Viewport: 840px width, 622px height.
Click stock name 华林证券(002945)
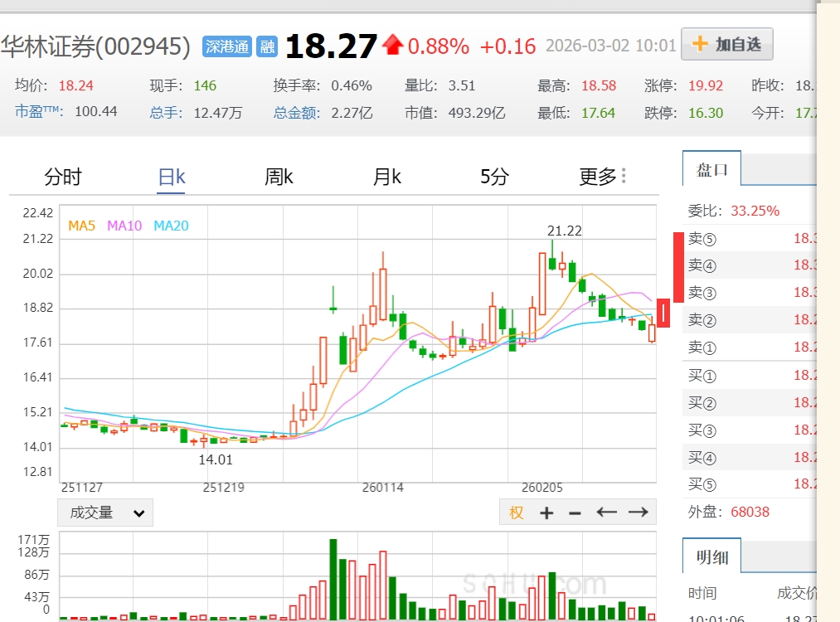click(x=95, y=46)
